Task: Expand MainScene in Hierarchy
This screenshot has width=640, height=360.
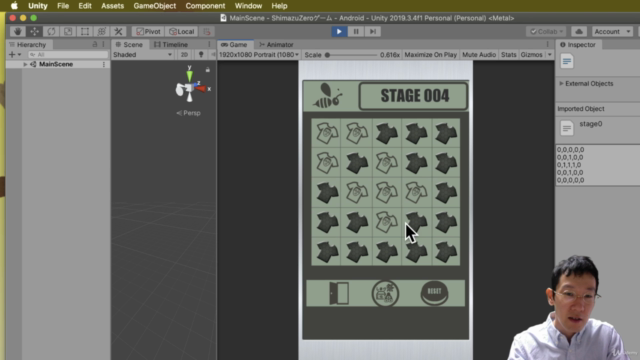Action: point(25,64)
